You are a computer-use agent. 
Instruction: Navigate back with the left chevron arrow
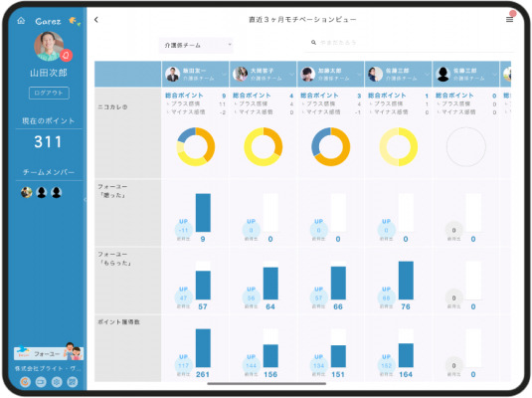96,20
